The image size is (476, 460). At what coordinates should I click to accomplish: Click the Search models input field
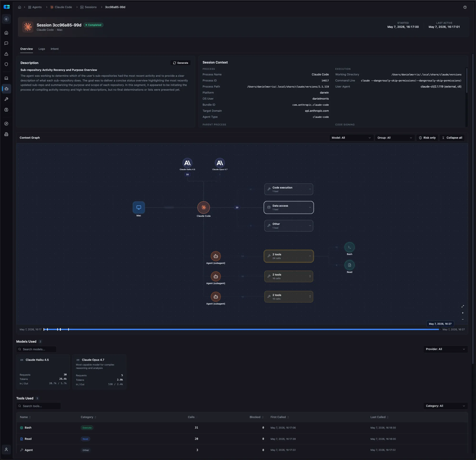[x=36, y=349]
